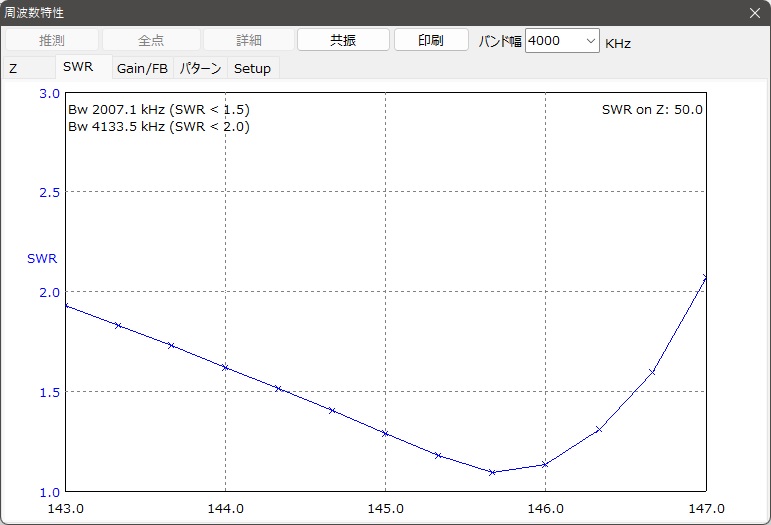The width and height of the screenshot is (771, 525).
Task: Switch to the Z tab
Action: tap(14, 69)
